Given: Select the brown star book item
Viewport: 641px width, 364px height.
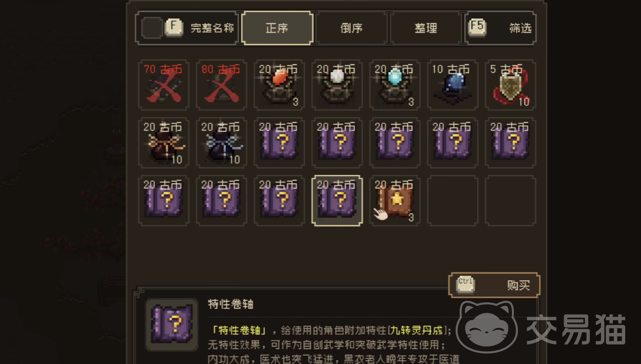Looking at the screenshot, I should [395, 201].
